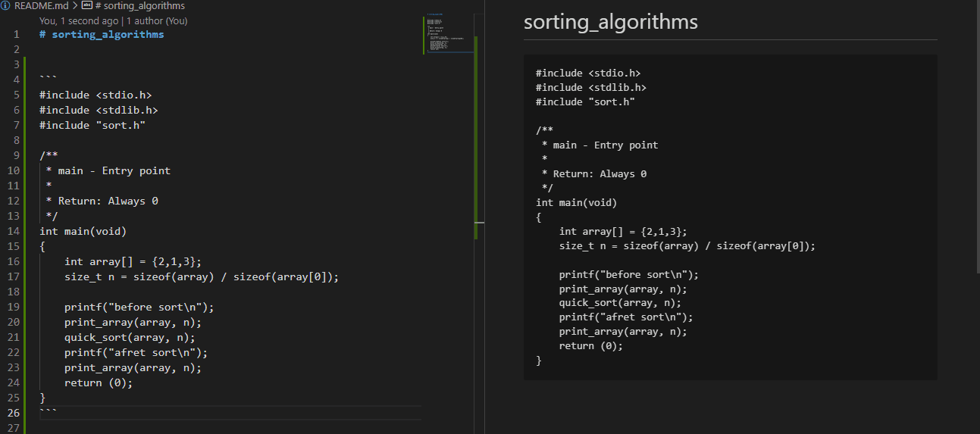Click '* Return: Always 0' in the editor

(102, 201)
